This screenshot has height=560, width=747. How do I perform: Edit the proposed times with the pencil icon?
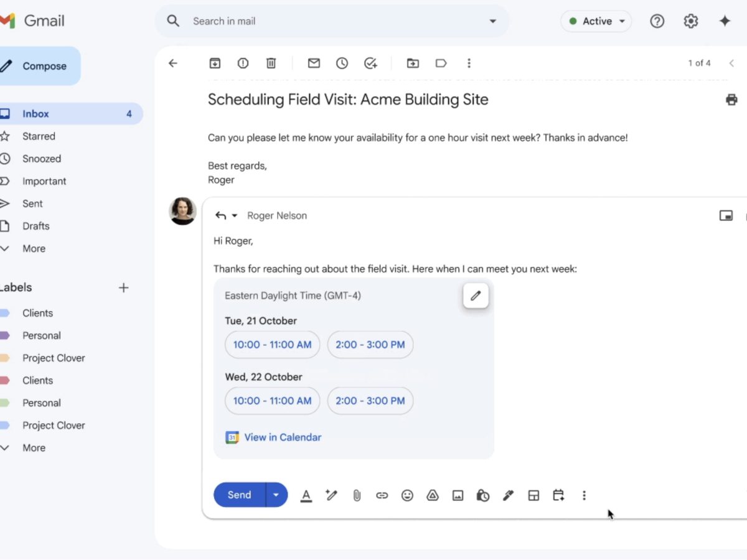point(476,296)
